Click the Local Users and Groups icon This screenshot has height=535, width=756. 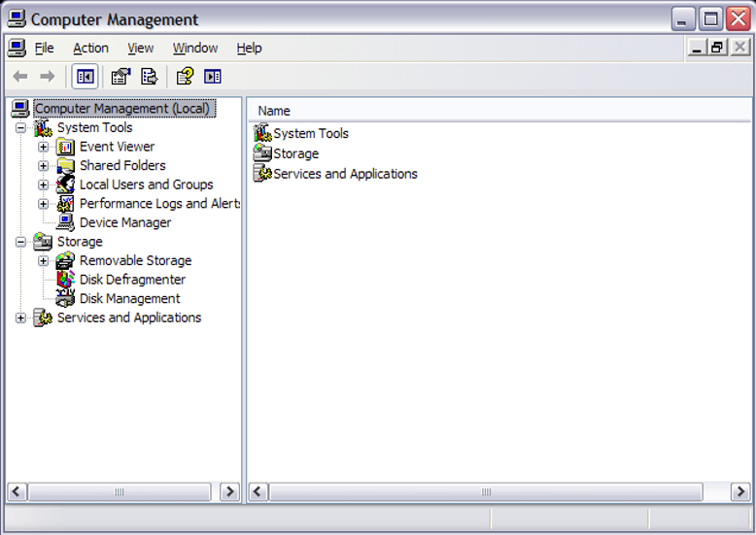coord(65,184)
